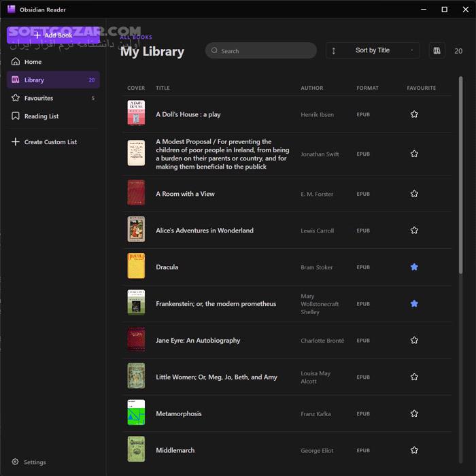476x476 pixels.
Task: Click the sort direction arrows icon
Action: (x=334, y=51)
